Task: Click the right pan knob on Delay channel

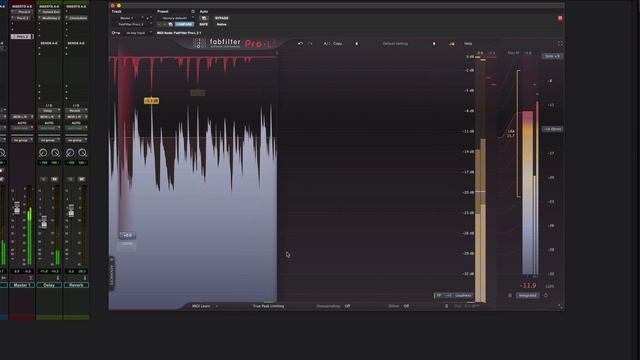Action: point(55,153)
